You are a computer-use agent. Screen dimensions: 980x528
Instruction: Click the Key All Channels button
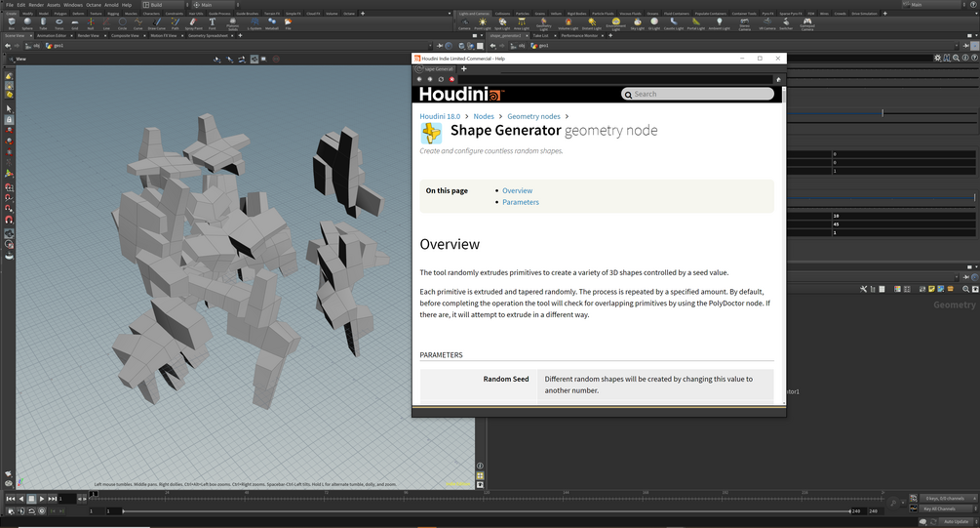click(944, 508)
